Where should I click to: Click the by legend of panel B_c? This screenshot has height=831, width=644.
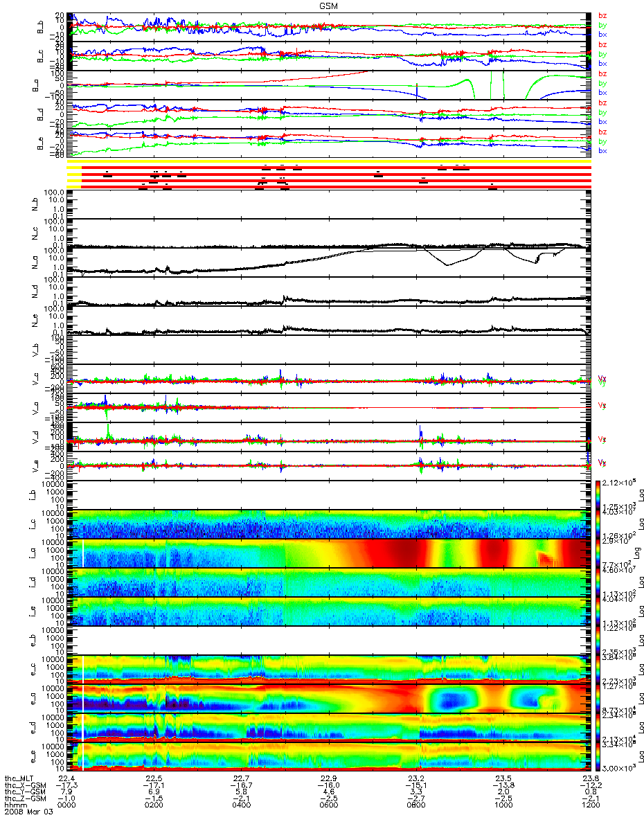601,54
